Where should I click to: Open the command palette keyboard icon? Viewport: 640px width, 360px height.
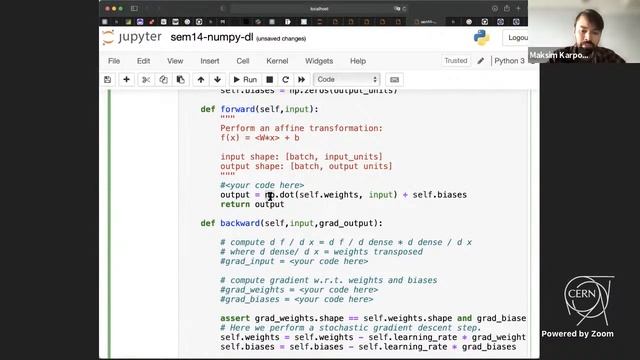tap(394, 80)
